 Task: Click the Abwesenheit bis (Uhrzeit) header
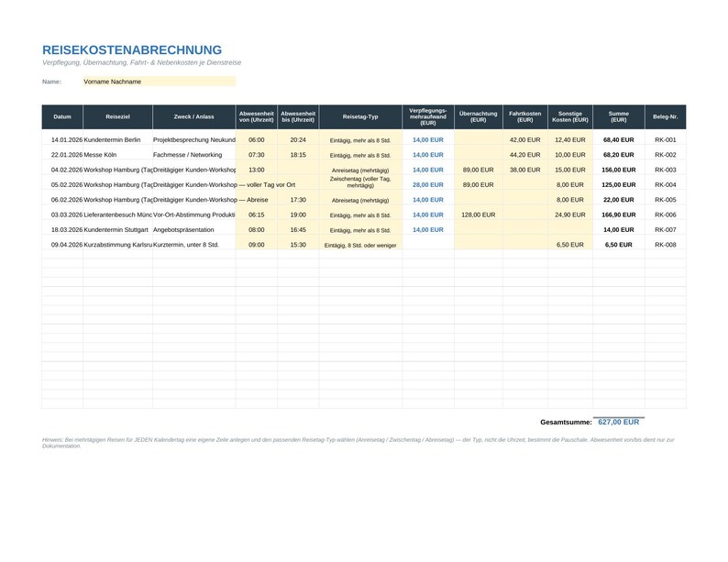pos(298,117)
